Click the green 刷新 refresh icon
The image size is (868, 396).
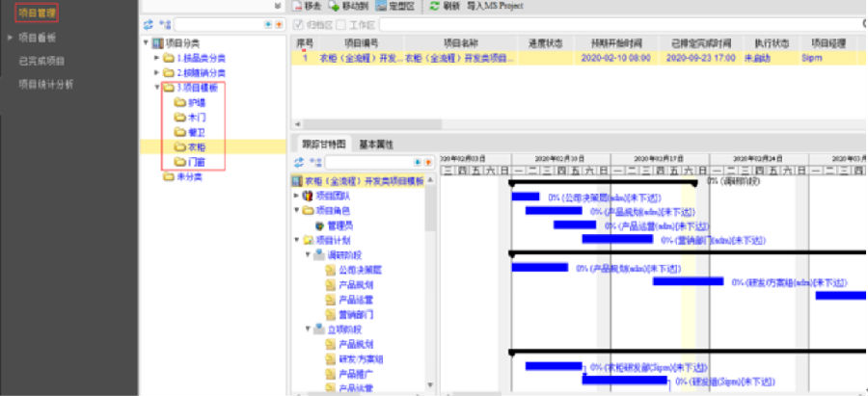435,6
